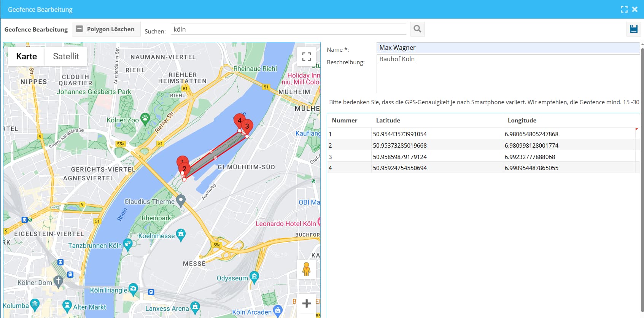The width and height of the screenshot is (644, 318).
Task: Click the Koelnmesse map marker
Action: coord(181,234)
